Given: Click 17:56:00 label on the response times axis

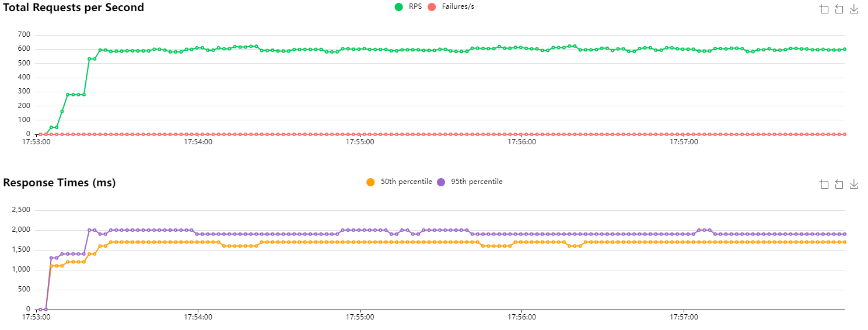Looking at the screenshot, I should point(521,317).
